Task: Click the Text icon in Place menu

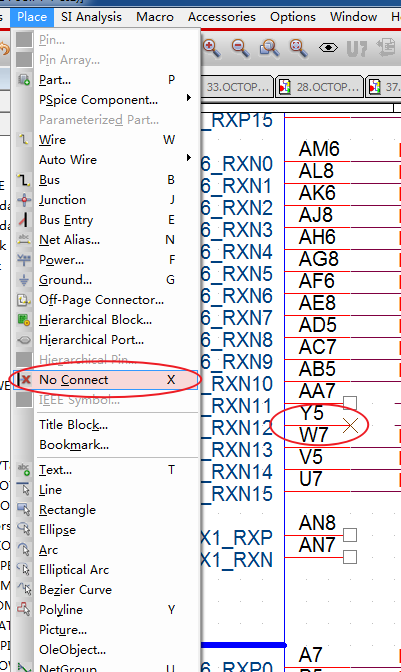Action: 24,470
